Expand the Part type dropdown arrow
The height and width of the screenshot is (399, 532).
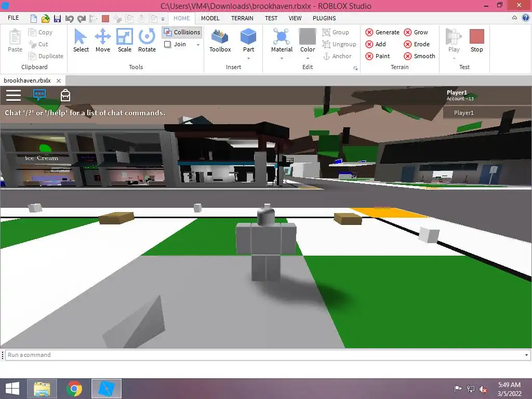point(248,58)
